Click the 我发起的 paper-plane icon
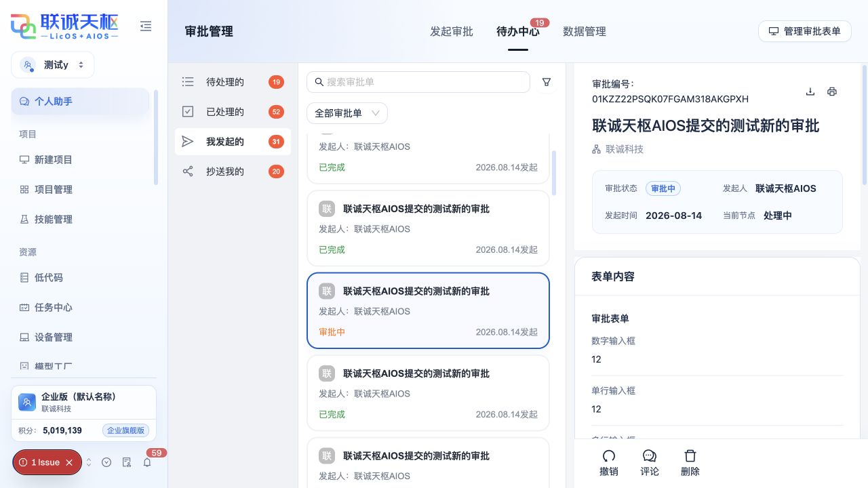Screen dimensions: 868x488 188,142
